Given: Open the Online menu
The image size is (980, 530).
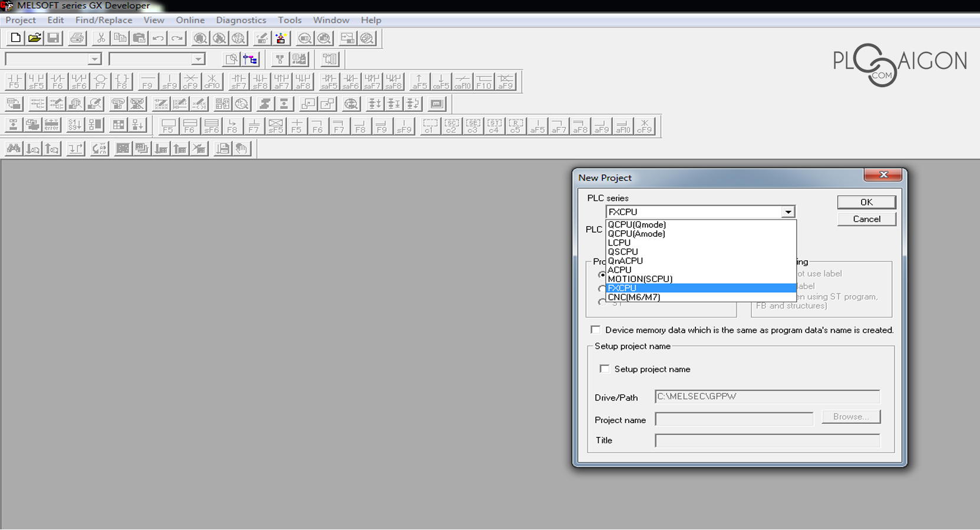Looking at the screenshot, I should [x=190, y=20].
